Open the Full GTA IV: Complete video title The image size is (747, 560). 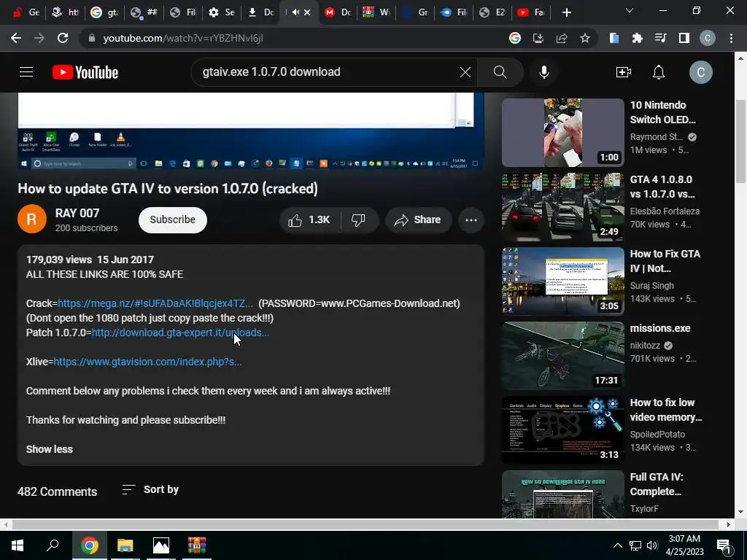[x=657, y=484]
